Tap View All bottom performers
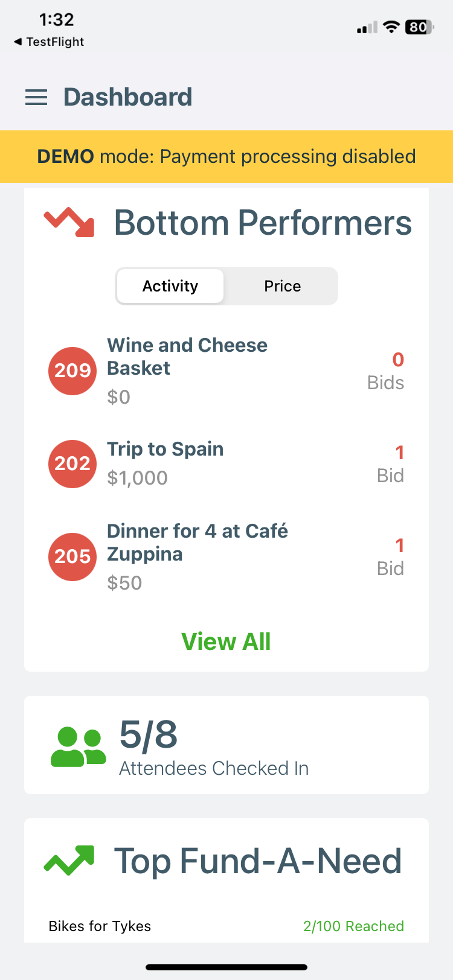Viewport: 453px width, 980px height. 226,641
